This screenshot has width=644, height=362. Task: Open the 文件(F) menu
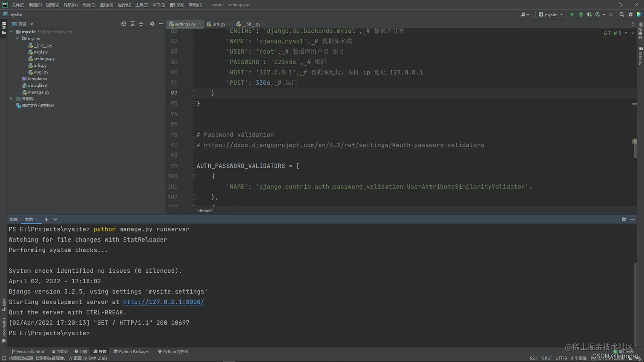18,5
